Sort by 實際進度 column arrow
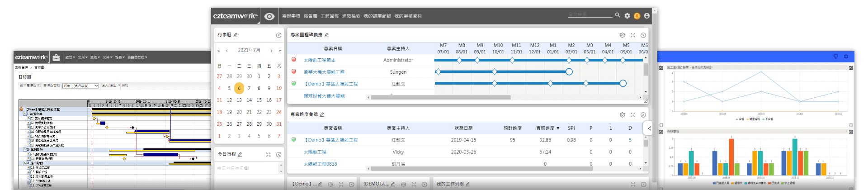The height and width of the screenshot is (190, 868). coord(558,128)
